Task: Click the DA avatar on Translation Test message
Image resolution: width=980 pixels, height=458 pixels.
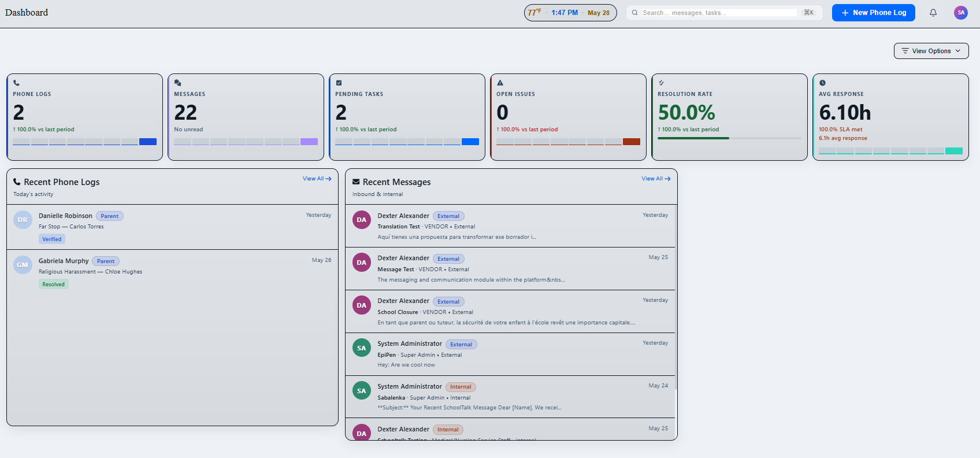Action: click(362, 220)
